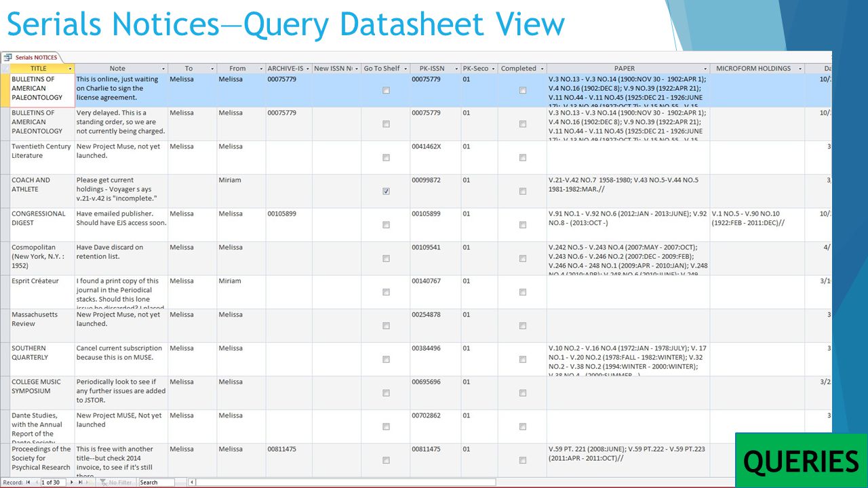Viewport: 868px width, 488px height.
Task: Click the select-all corner box of datasheet
Action: pyautogui.click(x=5, y=68)
